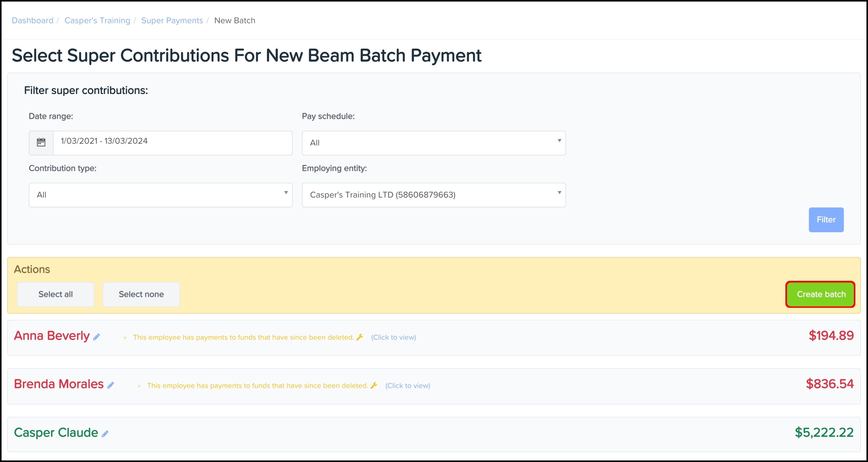Expand the Contribution type dropdown
This screenshot has height=462, width=868.
[x=160, y=195]
